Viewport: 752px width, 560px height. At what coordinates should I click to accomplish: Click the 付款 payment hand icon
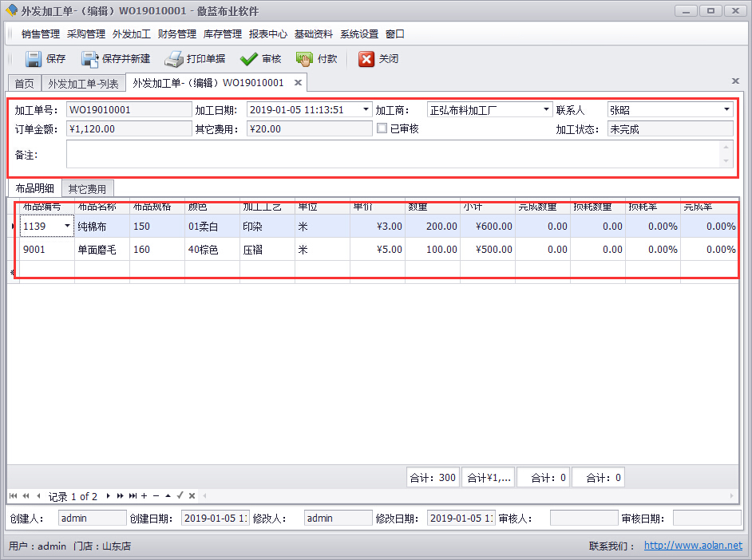pyautogui.click(x=304, y=57)
